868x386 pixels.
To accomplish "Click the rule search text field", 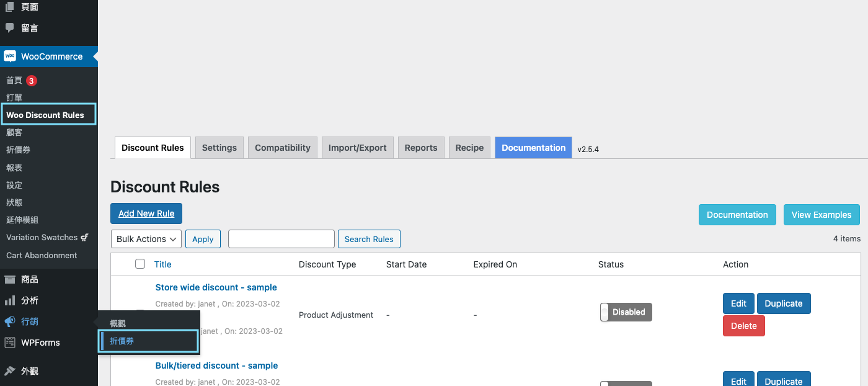I will pos(281,239).
